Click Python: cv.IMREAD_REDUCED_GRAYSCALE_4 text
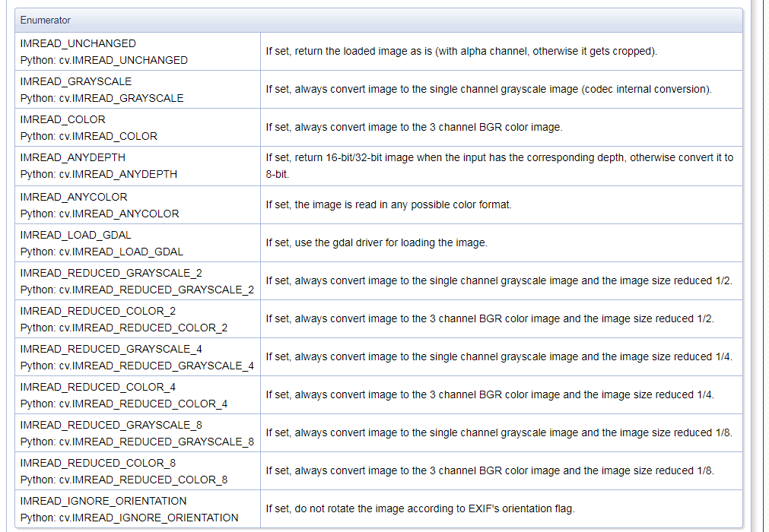This screenshot has height=532, width=769. click(x=138, y=366)
